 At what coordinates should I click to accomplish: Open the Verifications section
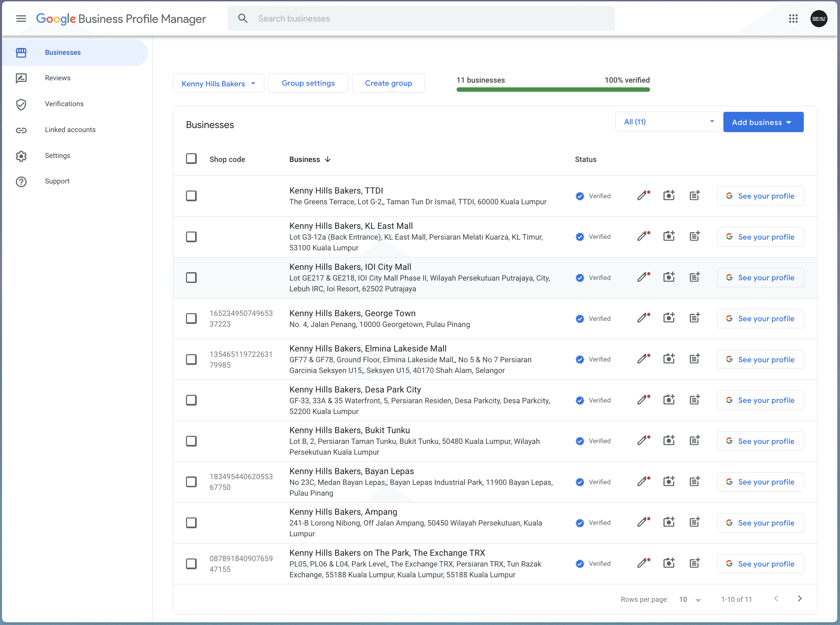(64, 103)
